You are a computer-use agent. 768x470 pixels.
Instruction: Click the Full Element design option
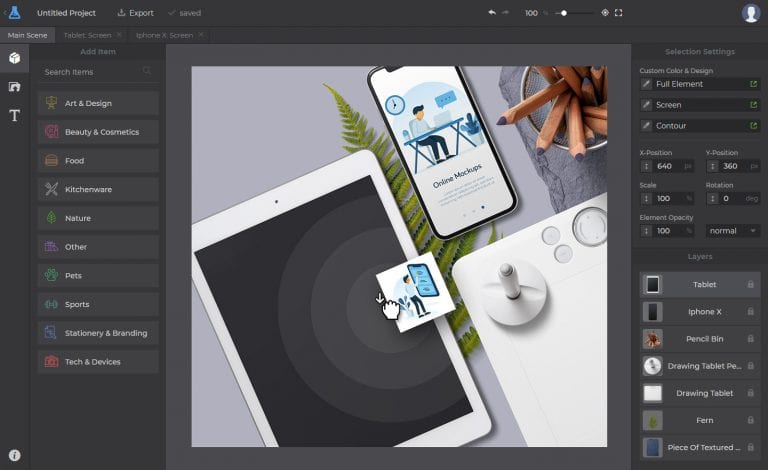click(699, 84)
